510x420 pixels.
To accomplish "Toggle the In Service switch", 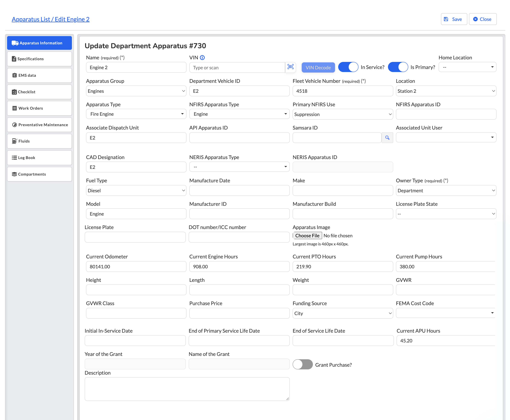I will tap(348, 67).
